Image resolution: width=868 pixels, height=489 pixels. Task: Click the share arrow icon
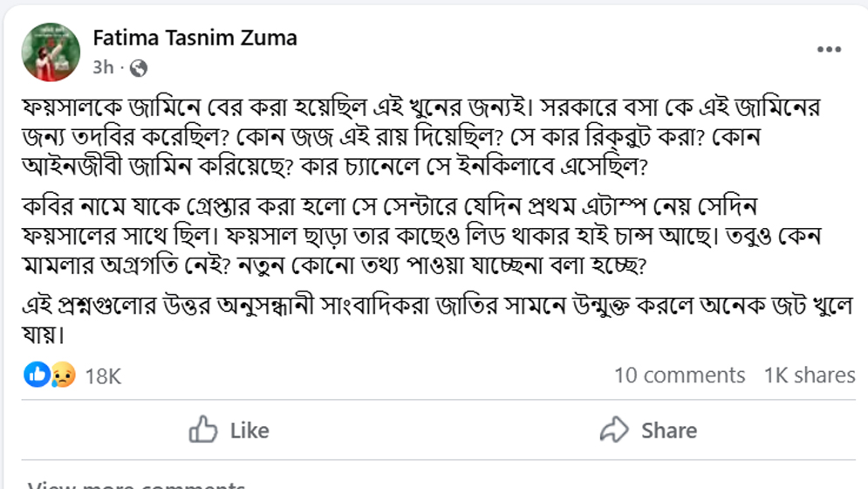[x=614, y=430]
